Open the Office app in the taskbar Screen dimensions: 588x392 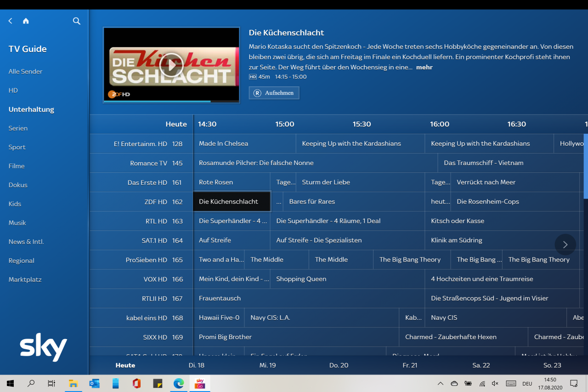pos(136,383)
